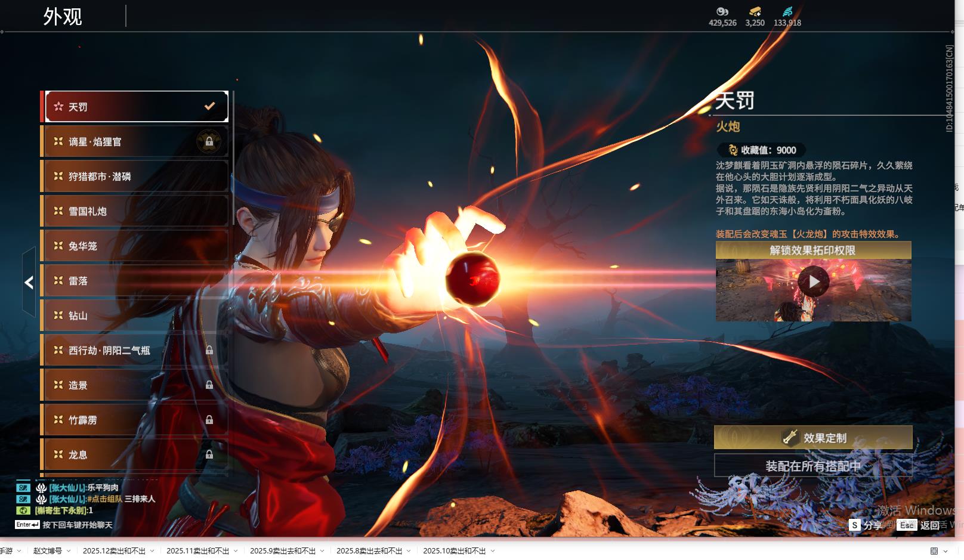Click the skin icon beside 雪国礼炮

point(58,211)
